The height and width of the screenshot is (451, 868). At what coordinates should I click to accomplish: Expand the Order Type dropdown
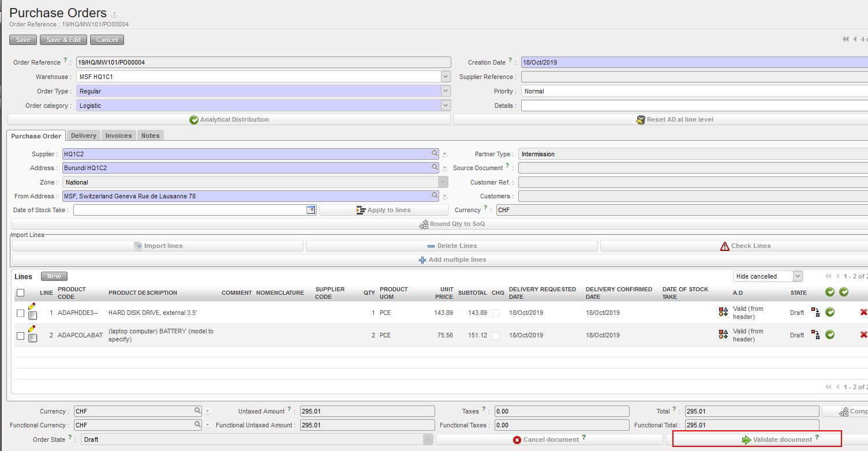click(x=445, y=91)
